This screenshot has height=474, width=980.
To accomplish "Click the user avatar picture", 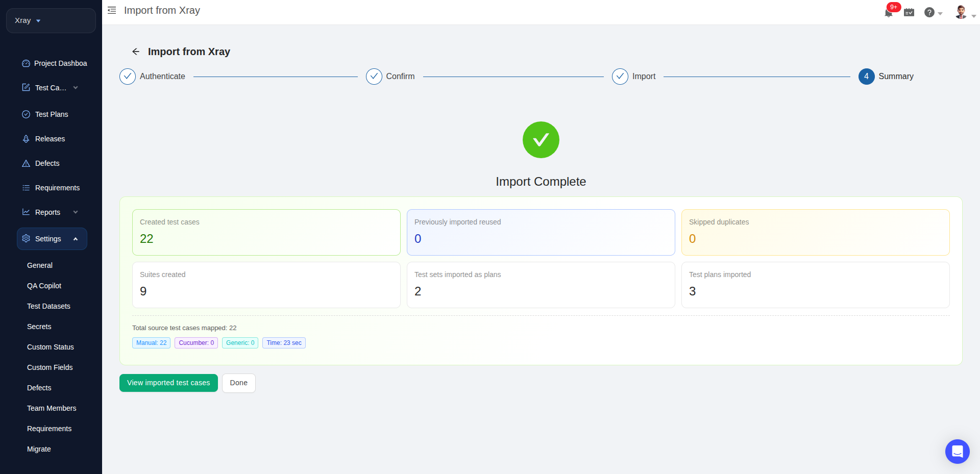I will point(961,12).
